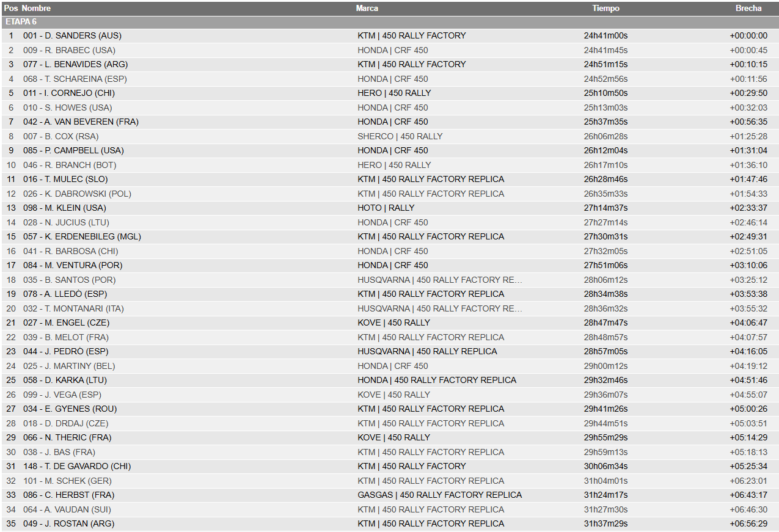This screenshot has height=532, width=779.
Task: Open rider 009 - R. BRABEC (USA) row
Action: (x=389, y=50)
